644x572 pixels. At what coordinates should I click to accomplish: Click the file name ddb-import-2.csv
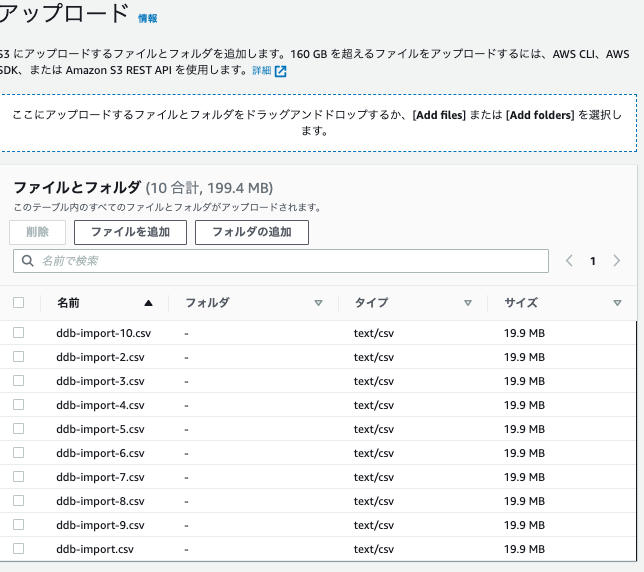point(100,357)
